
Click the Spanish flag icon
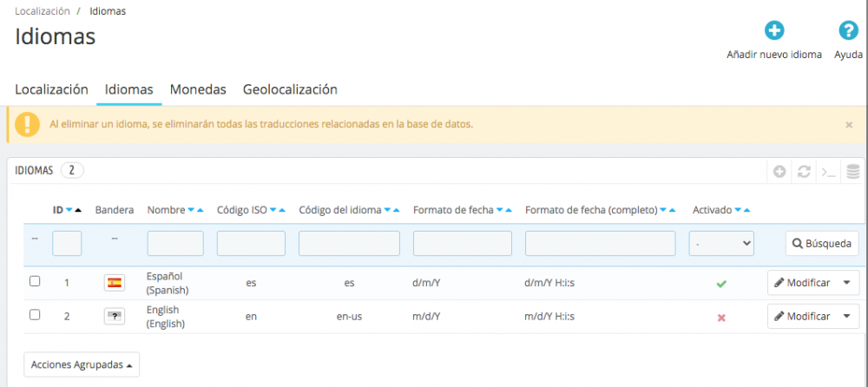115,283
